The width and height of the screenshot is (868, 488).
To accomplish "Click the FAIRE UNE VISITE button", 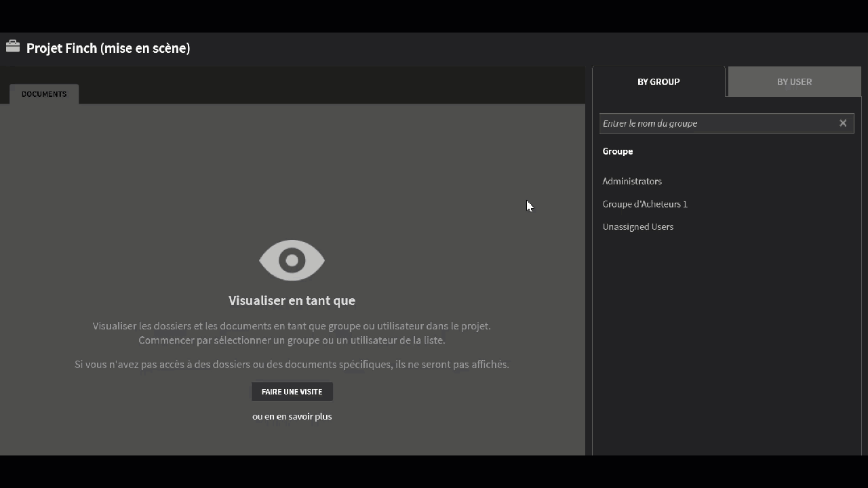I will pyautogui.click(x=292, y=392).
